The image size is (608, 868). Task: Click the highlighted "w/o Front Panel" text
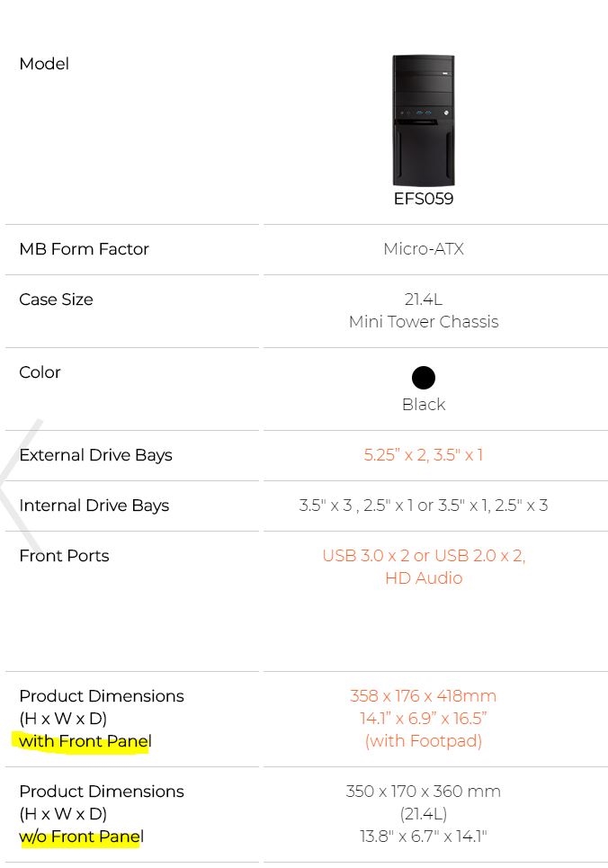(x=81, y=837)
